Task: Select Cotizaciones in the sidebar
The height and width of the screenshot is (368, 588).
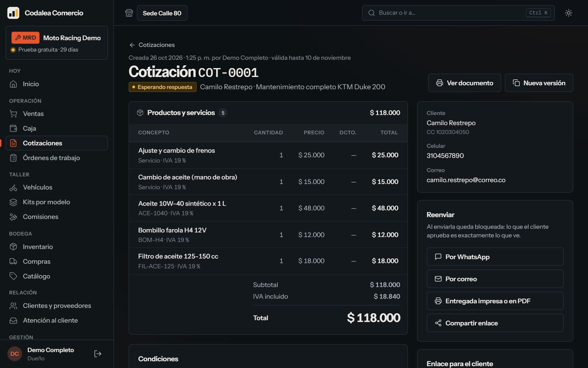Action: coord(57,143)
